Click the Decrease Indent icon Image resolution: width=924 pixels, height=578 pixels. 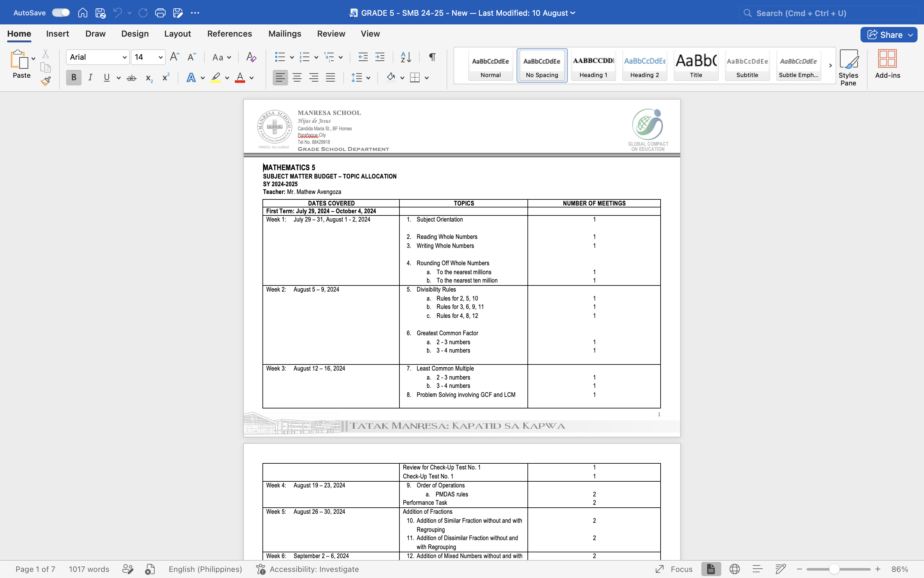coord(363,57)
